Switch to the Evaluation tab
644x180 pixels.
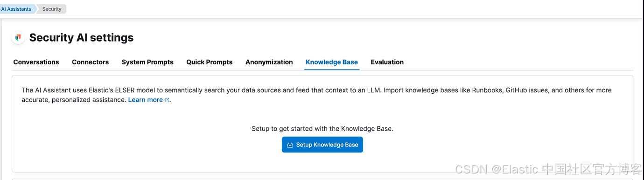[x=387, y=62]
